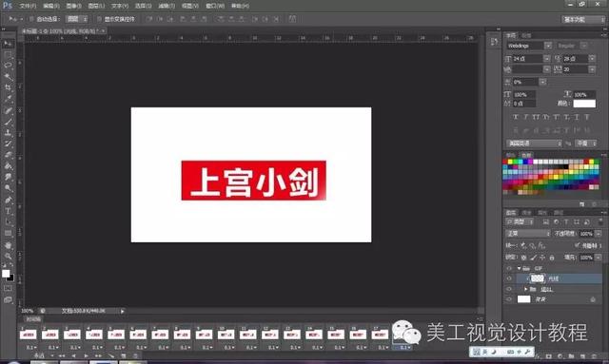This screenshot has height=364, width=609.
Task: Open the 图层(L) menu
Action: pos(96,6)
